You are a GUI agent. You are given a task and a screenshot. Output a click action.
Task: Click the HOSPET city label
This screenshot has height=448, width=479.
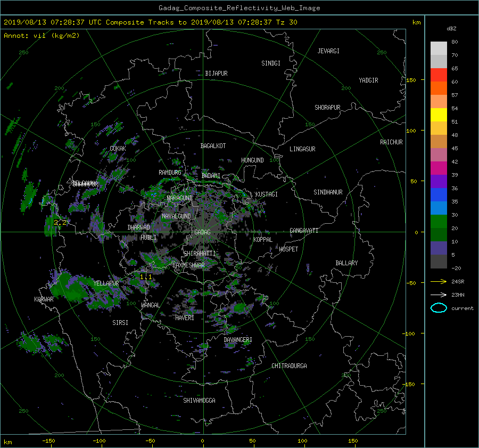[x=288, y=249]
